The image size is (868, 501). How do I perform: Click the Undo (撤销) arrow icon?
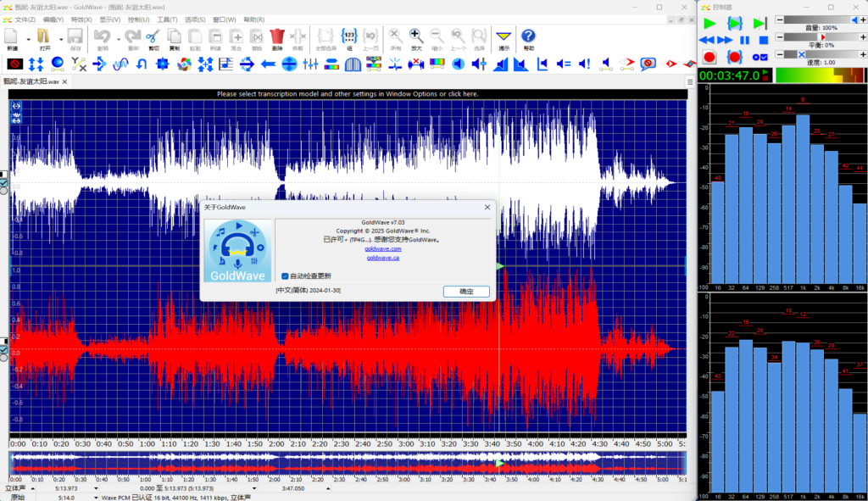coord(103,36)
